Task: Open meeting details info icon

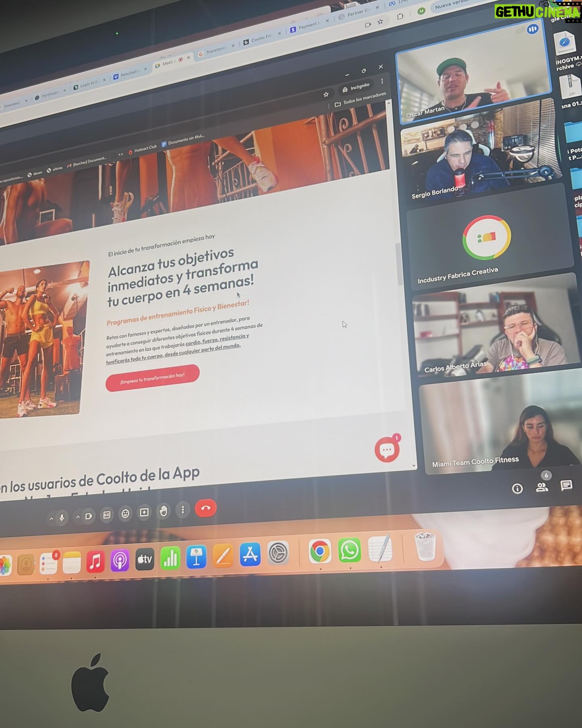Action: coord(517,489)
